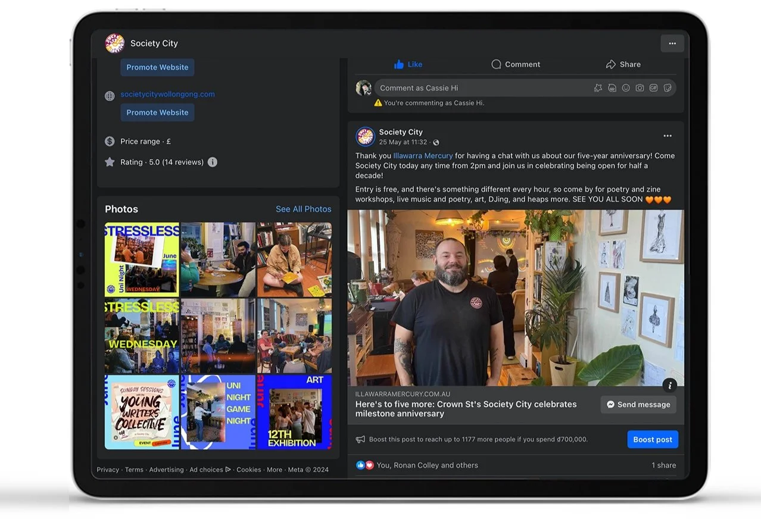Open the Uni Night Game Night thumbnail
The width and height of the screenshot is (761, 532).
click(218, 412)
